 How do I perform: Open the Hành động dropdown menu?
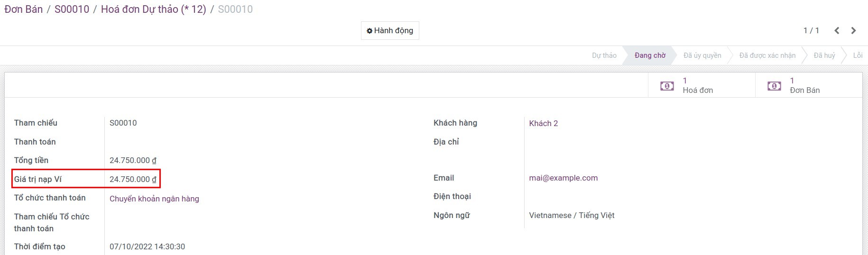(390, 31)
